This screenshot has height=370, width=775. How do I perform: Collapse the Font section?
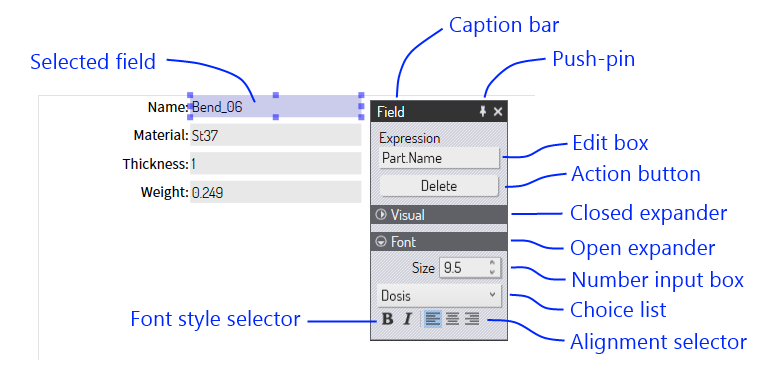coord(439,242)
